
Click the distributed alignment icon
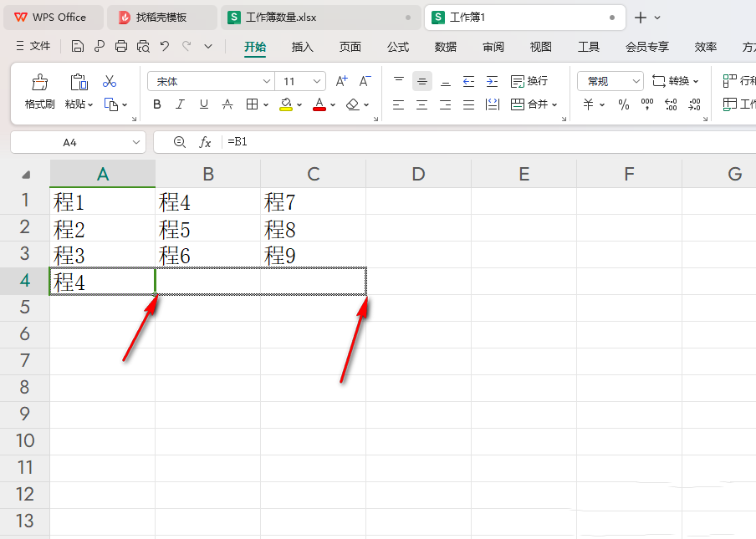pos(493,104)
